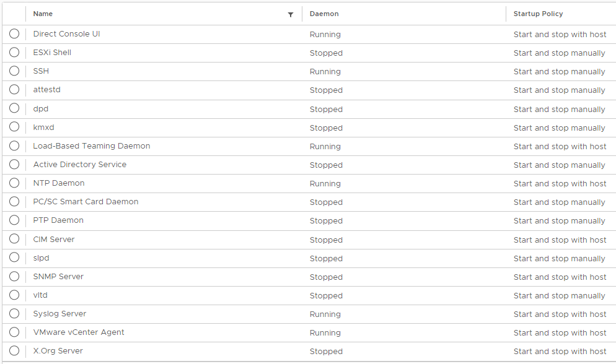Select the Direct Console UI radio button
The image size is (616, 364).
coord(14,33)
